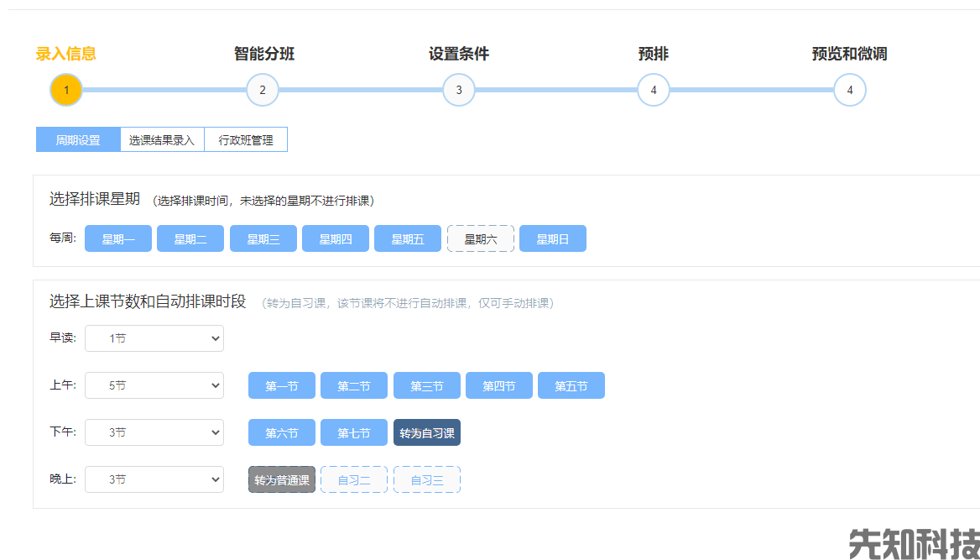Screen dimensions: 980x560
Task: Open the 下午 period count dropdown
Action: pos(154,432)
